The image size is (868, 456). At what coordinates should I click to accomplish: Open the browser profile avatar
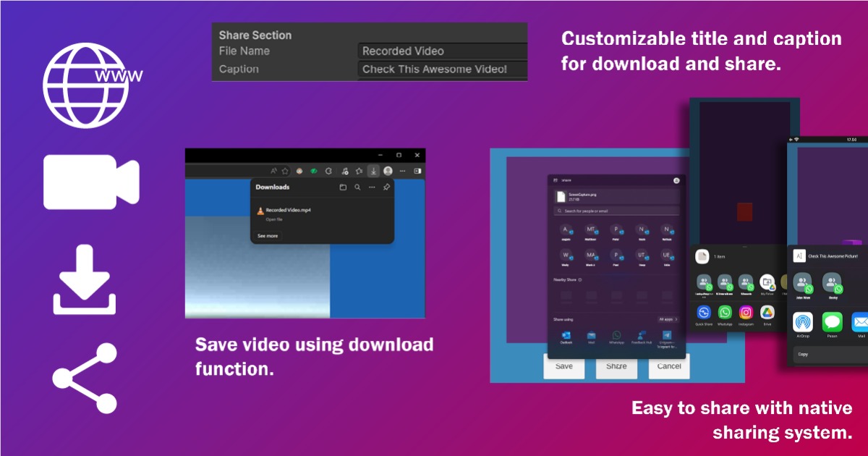[388, 171]
